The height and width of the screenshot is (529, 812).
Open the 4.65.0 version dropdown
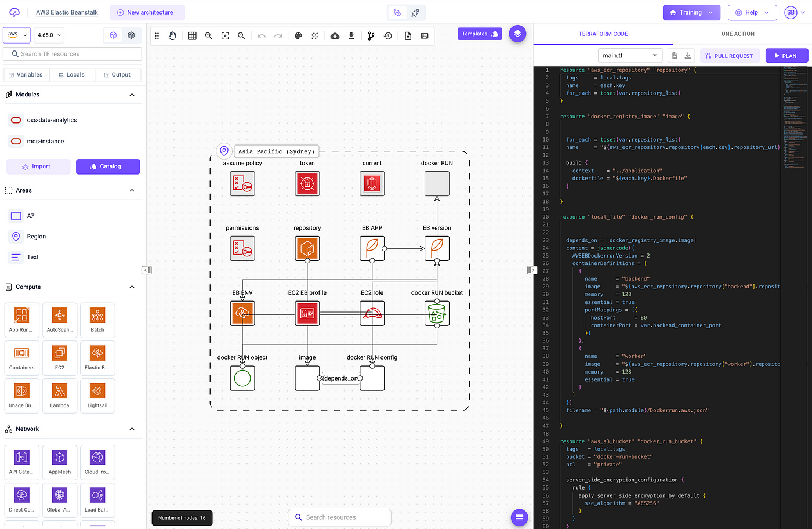49,35
